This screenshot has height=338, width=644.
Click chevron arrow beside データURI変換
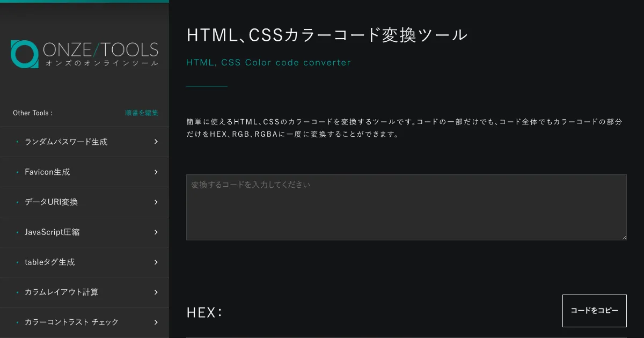click(x=156, y=202)
